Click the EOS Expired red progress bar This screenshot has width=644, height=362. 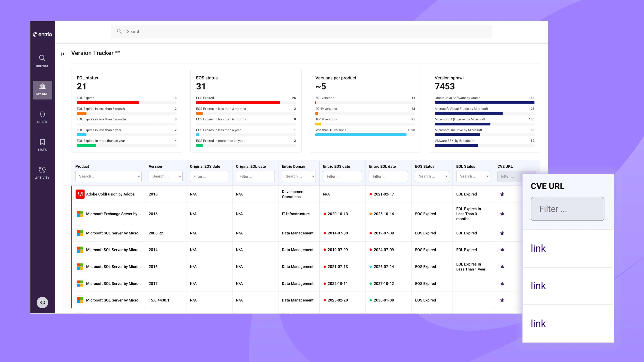coord(238,103)
